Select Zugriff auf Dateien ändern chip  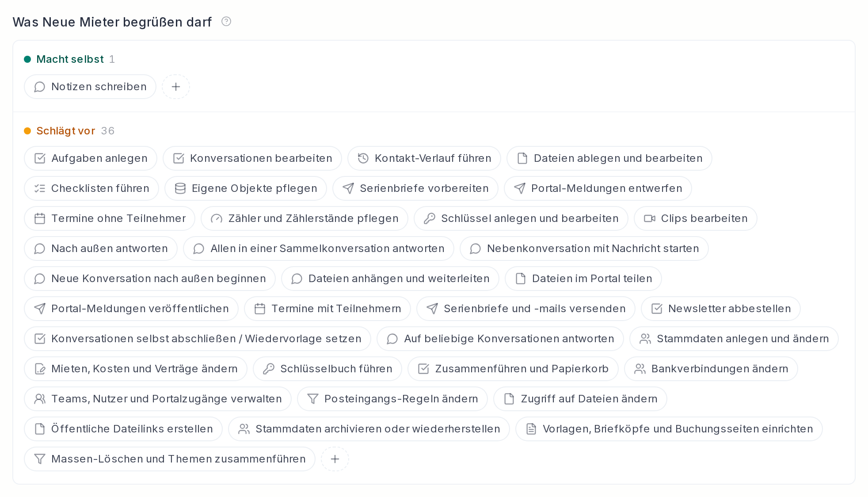580,399
